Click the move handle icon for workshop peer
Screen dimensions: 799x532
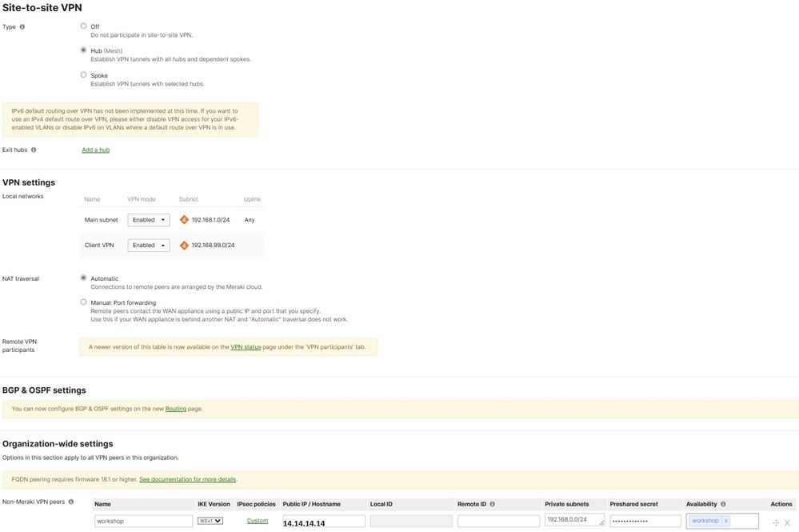point(776,522)
